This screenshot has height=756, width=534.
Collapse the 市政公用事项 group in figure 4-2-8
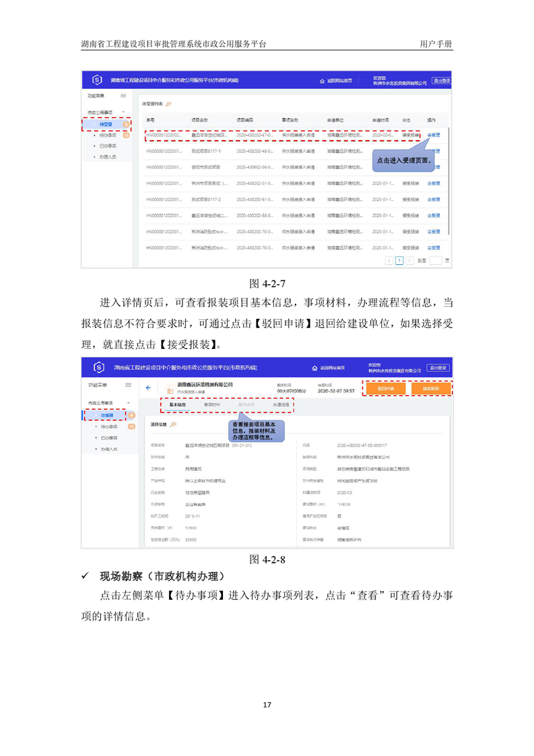point(128,403)
